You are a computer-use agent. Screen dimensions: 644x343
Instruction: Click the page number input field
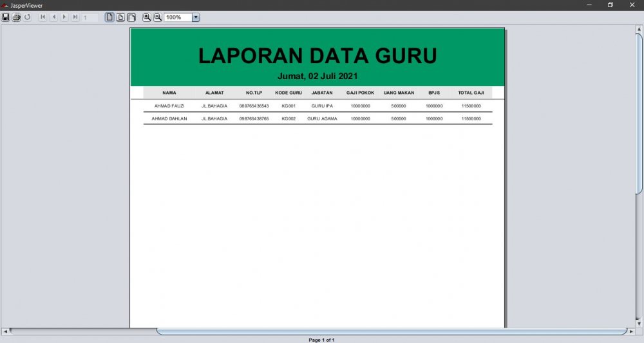[90, 17]
